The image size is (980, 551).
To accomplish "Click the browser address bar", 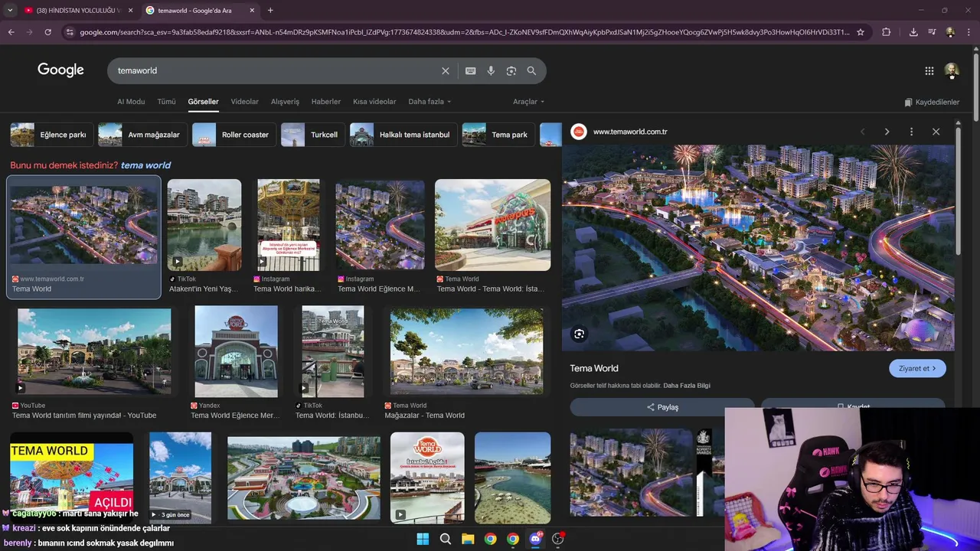I will tap(463, 32).
